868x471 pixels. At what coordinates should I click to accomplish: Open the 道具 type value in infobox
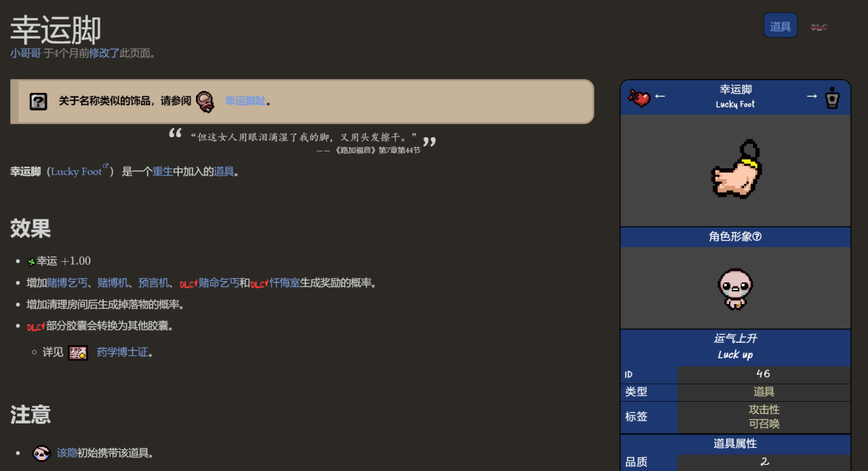[x=764, y=392]
